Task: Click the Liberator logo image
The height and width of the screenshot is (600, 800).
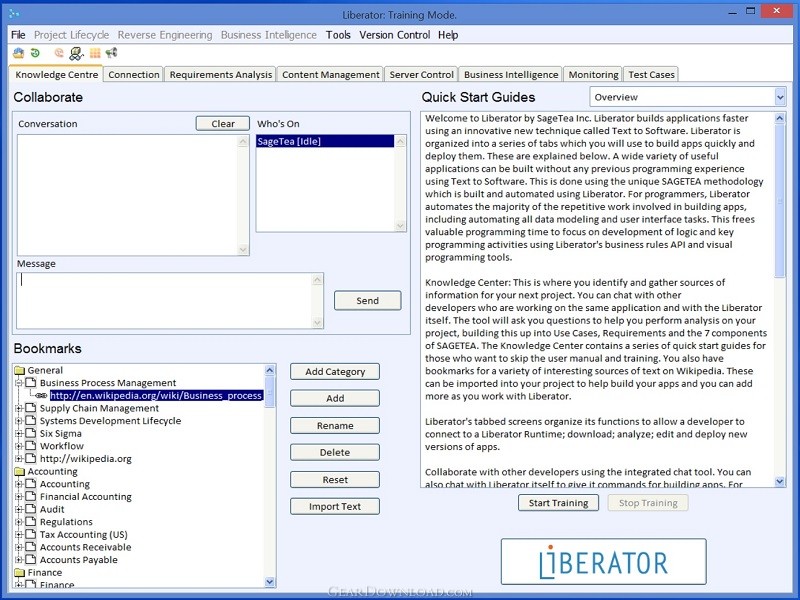Action: (x=604, y=561)
